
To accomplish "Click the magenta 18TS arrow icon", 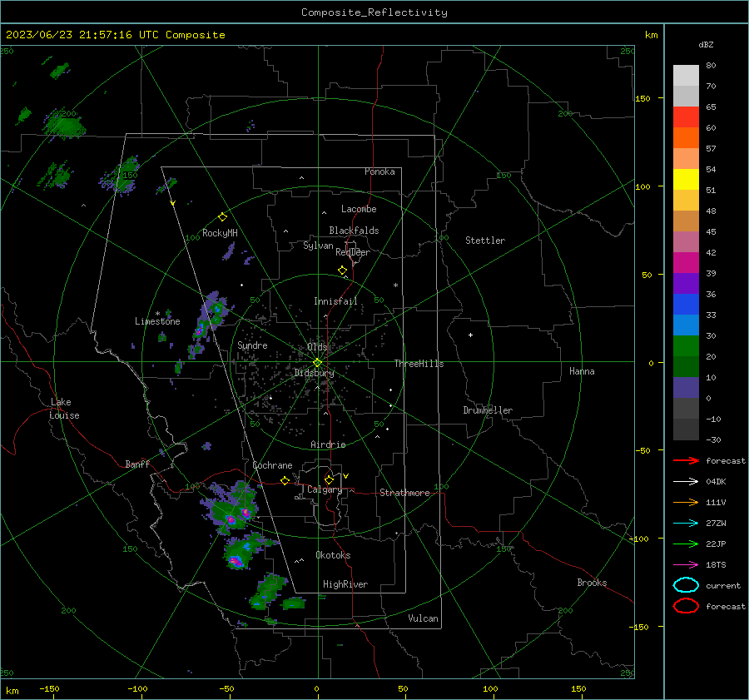I will [x=686, y=565].
